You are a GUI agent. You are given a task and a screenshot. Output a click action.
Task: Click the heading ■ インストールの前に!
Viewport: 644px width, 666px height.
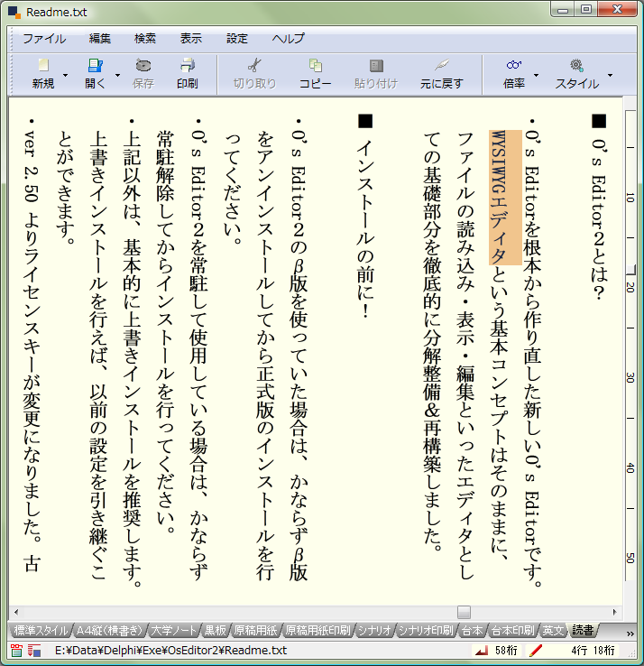click(x=365, y=217)
